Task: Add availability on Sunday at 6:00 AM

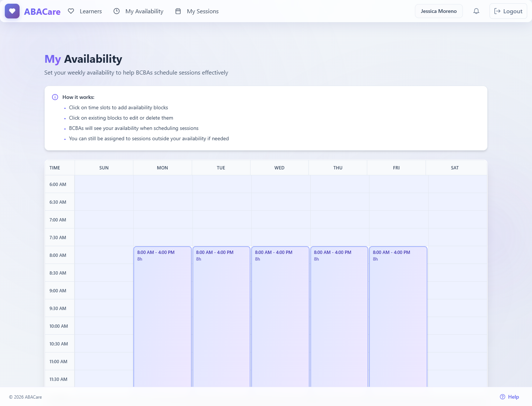Action: point(104,184)
